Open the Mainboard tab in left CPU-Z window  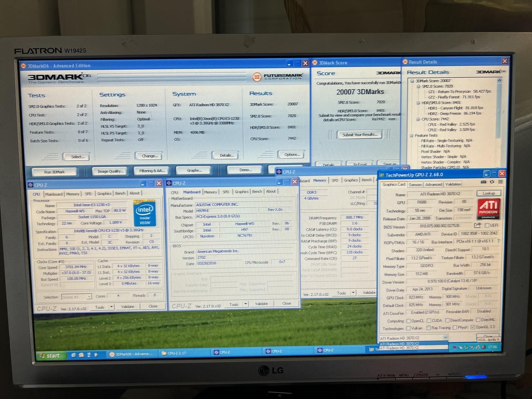(x=54, y=194)
